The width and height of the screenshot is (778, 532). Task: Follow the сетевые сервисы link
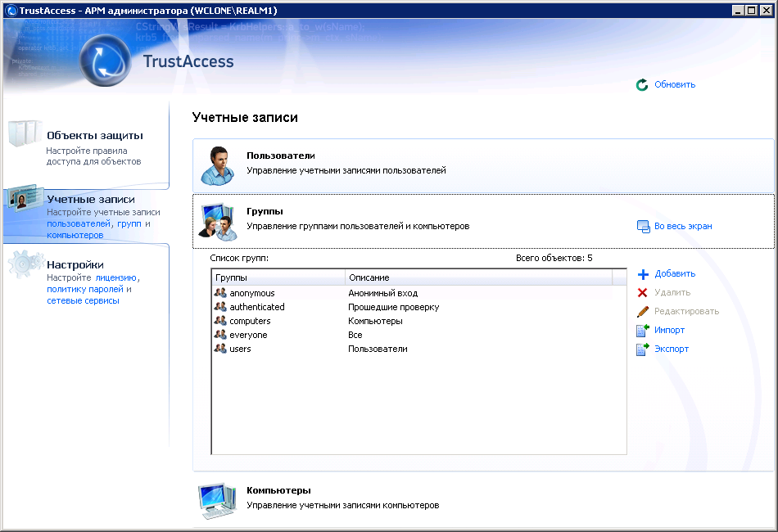click(83, 300)
